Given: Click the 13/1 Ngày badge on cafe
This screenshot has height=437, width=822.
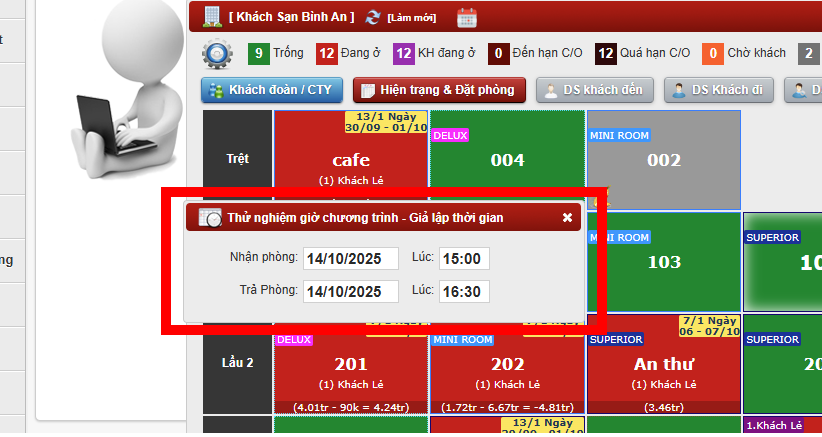Looking at the screenshot, I should click(x=386, y=122).
